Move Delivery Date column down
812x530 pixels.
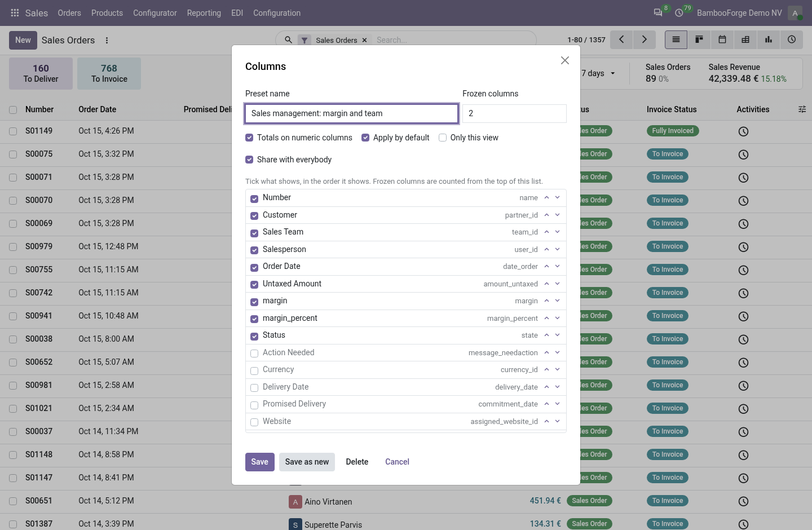pos(557,387)
